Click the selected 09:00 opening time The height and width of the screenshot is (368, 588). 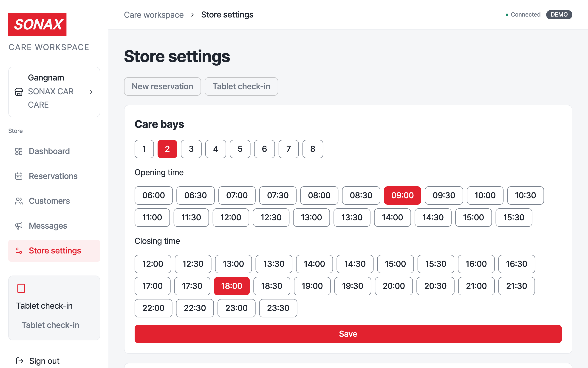[x=402, y=195]
